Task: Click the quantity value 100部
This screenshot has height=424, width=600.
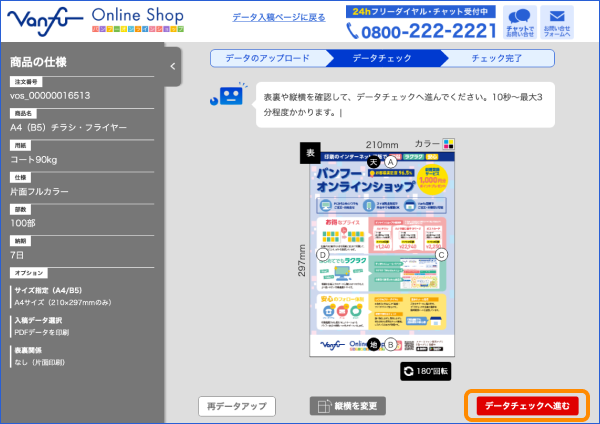Action: pyautogui.click(x=23, y=223)
